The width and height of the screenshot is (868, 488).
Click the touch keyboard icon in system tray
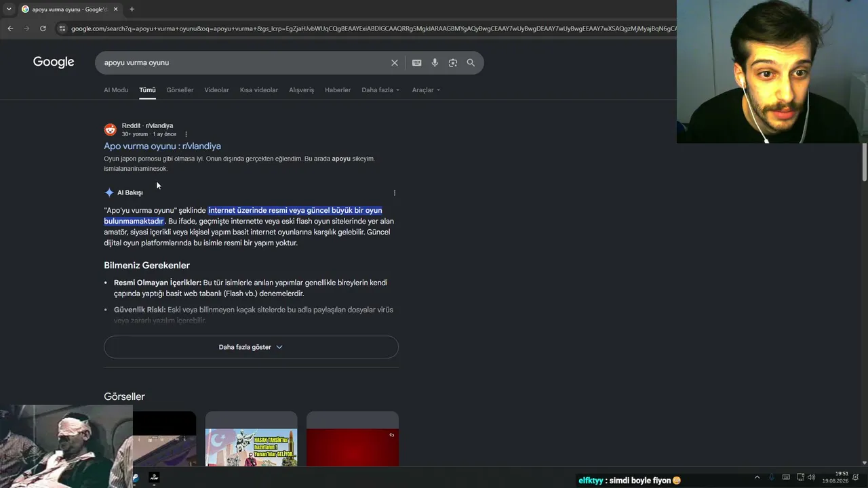pos(786,477)
